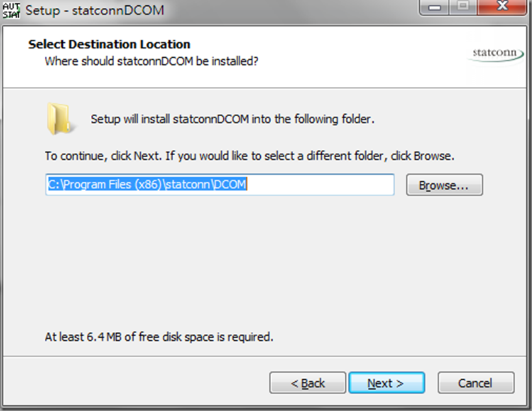The width and height of the screenshot is (532, 411).
Task: Click the free disk space requirement text
Action: (x=159, y=337)
